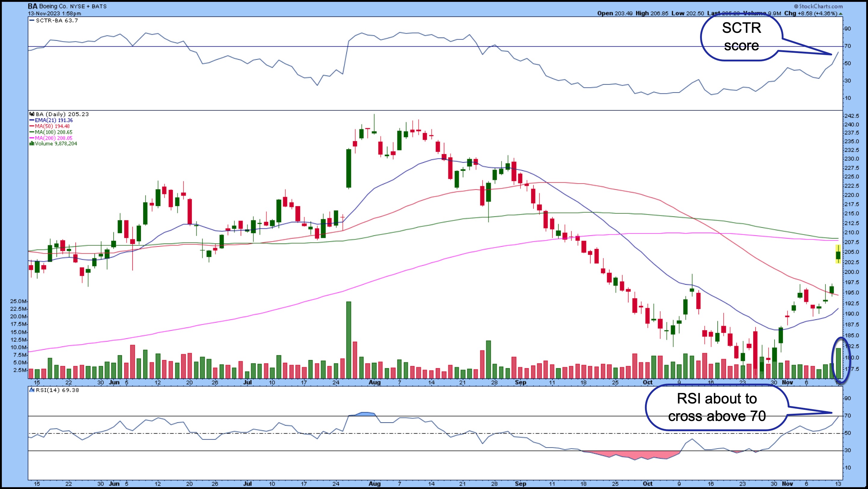Click the blue SCTR-BA line marker

click(32, 20)
